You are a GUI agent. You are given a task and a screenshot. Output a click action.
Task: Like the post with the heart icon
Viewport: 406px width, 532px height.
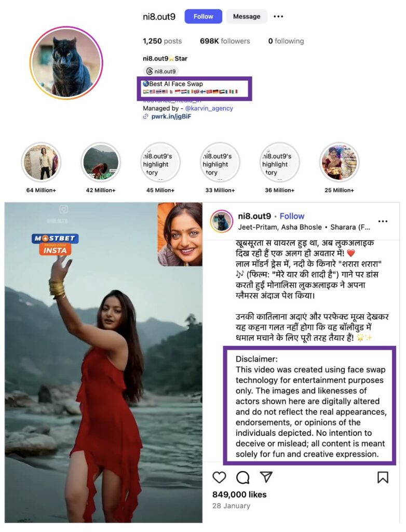click(x=219, y=477)
